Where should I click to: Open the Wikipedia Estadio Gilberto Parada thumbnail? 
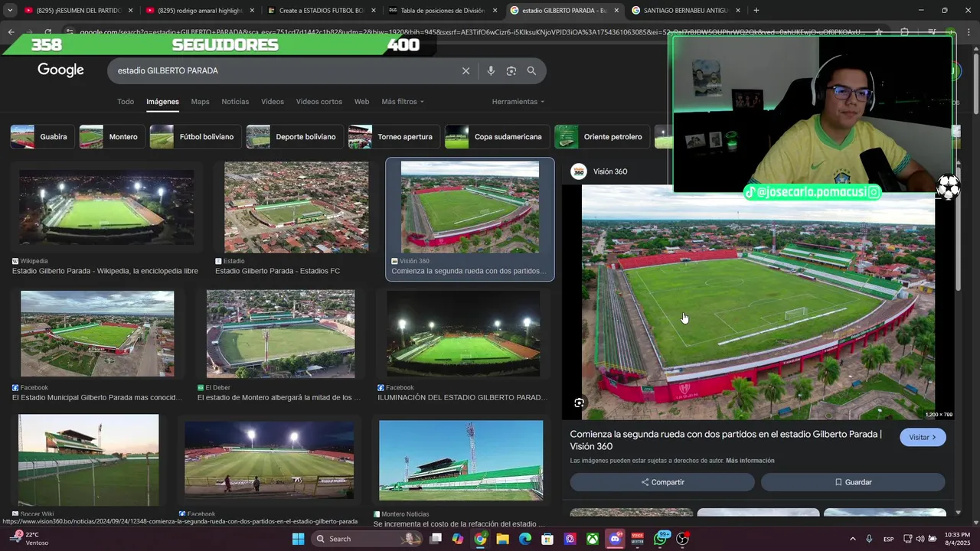point(106,207)
